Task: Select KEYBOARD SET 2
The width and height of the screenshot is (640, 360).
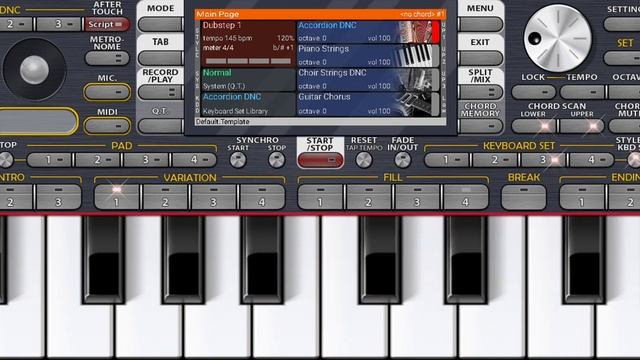Action: 495,160
